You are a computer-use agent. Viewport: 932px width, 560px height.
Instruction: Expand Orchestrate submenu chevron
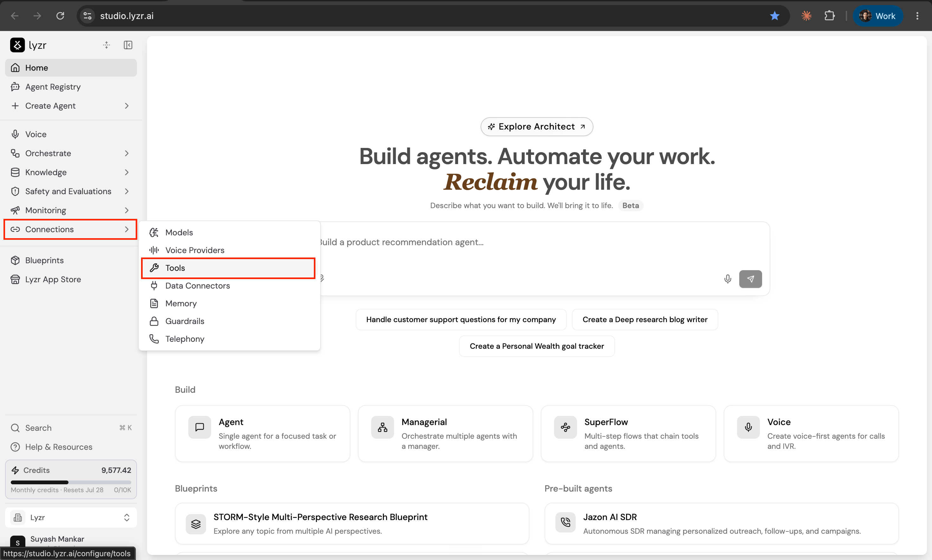coord(127,153)
